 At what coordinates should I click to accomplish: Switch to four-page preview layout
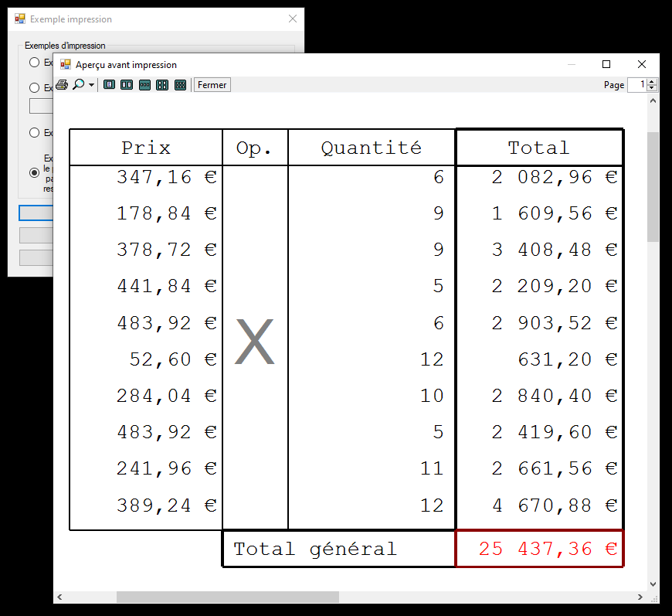[162, 85]
